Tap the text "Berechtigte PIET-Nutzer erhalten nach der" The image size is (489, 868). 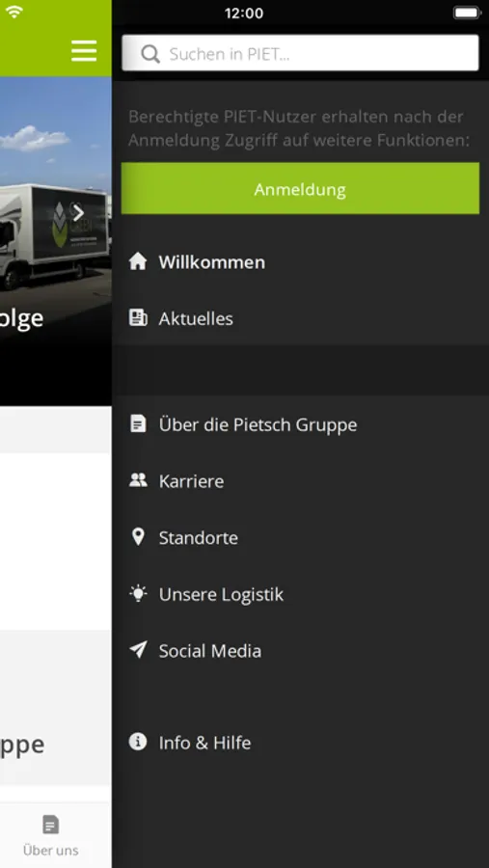click(x=296, y=117)
